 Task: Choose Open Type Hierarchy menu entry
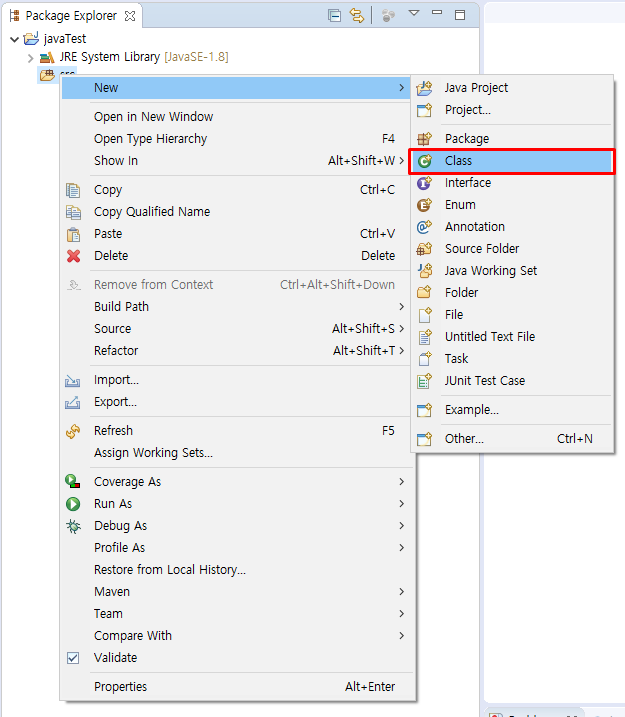point(237,139)
